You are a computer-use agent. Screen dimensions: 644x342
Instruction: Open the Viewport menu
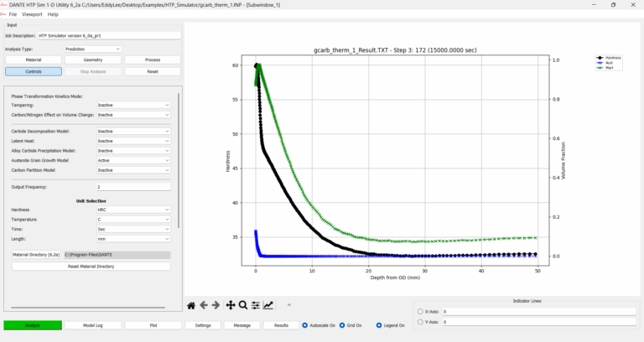coord(32,14)
